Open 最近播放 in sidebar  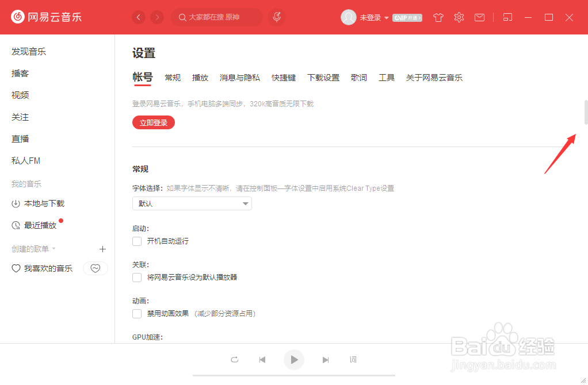tap(40, 225)
